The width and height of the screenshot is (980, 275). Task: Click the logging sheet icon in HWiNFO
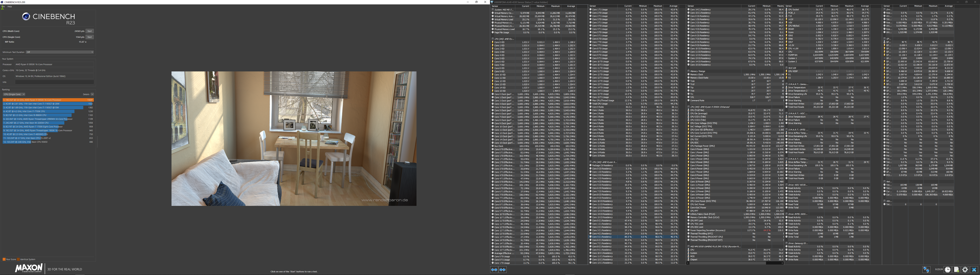tap(956, 269)
